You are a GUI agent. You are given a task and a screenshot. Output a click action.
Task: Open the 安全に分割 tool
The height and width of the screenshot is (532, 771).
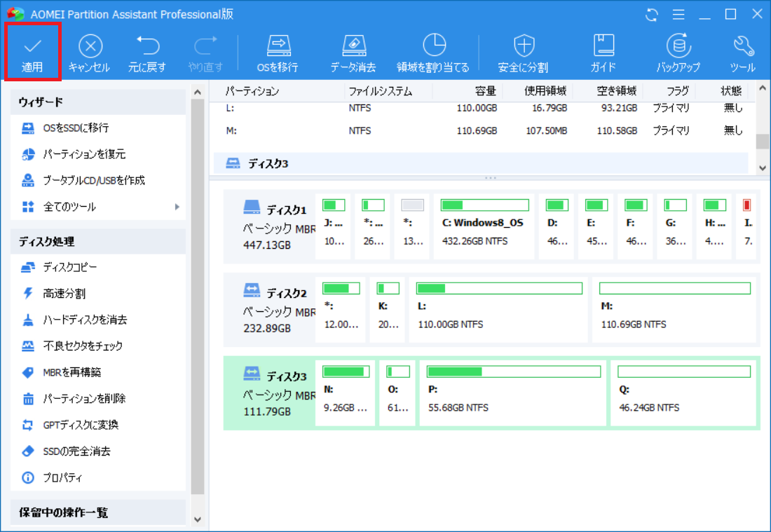(523, 53)
